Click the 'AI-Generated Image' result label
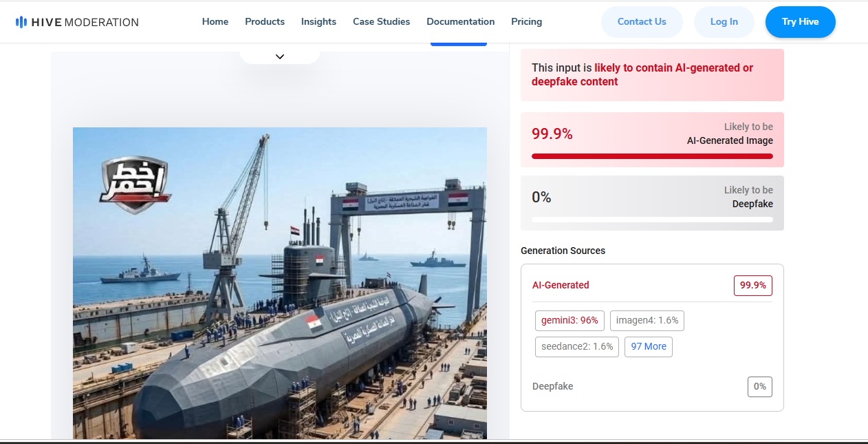868x444 pixels. (x=730, y=140)
